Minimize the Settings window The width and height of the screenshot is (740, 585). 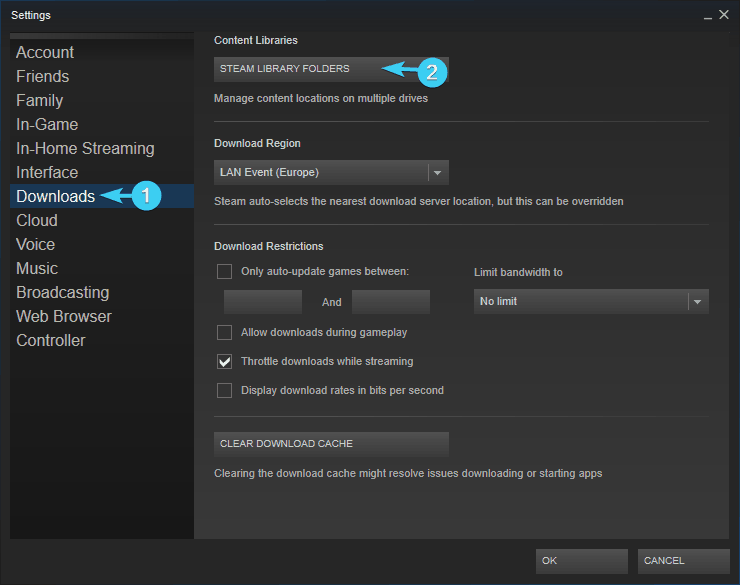click(707, 16)
